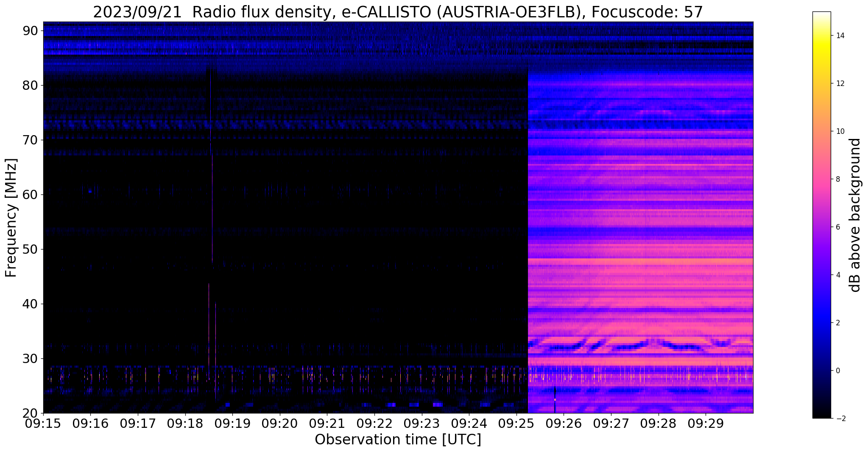Click the 09:18 time tick label

[x=185, y=424]
